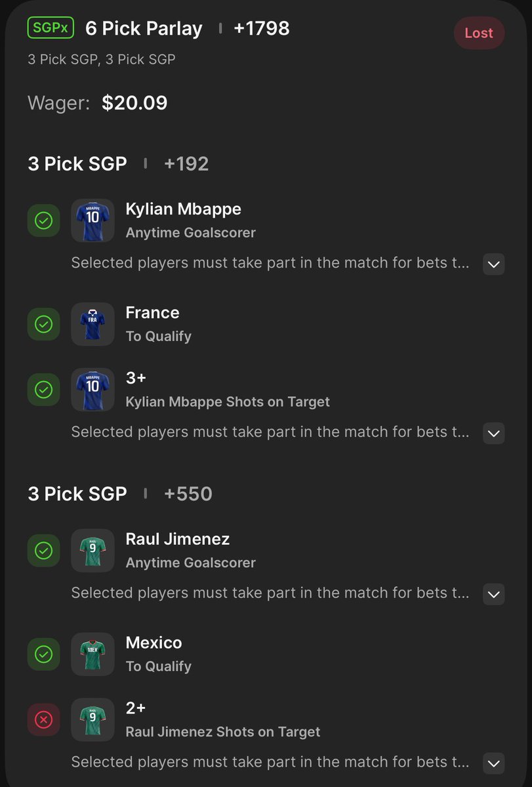Expand the note under Mbappe Anytime Goalscorer
This screenshot has width=532, height=787.
click(x=494, y=264)
